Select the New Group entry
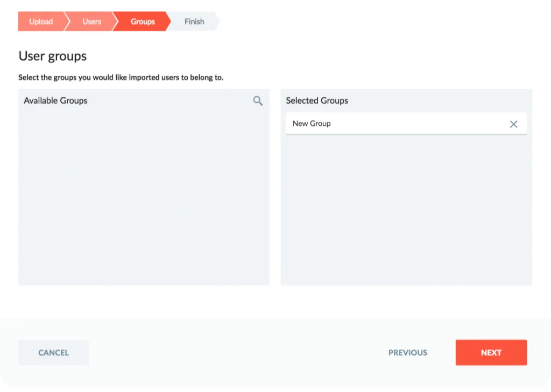Viewport: 551px width, 392px height. [406, 123]
